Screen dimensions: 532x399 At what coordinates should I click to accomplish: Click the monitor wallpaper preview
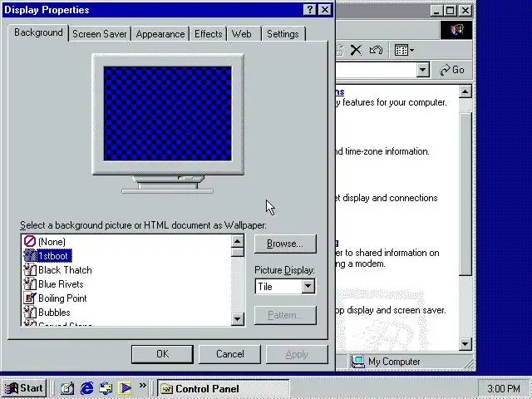tap(168, 113)
